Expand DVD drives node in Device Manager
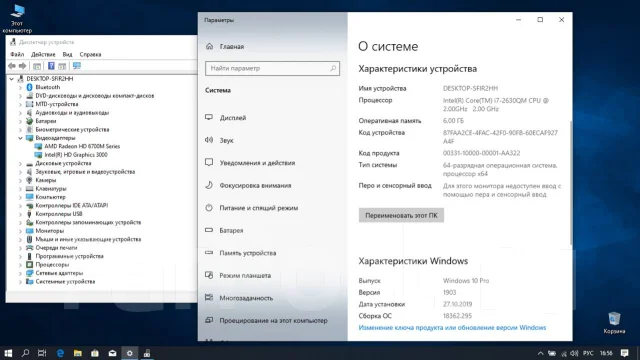This screenshot has width=640, height=360. pyautogui.click(x=20, y=96)
